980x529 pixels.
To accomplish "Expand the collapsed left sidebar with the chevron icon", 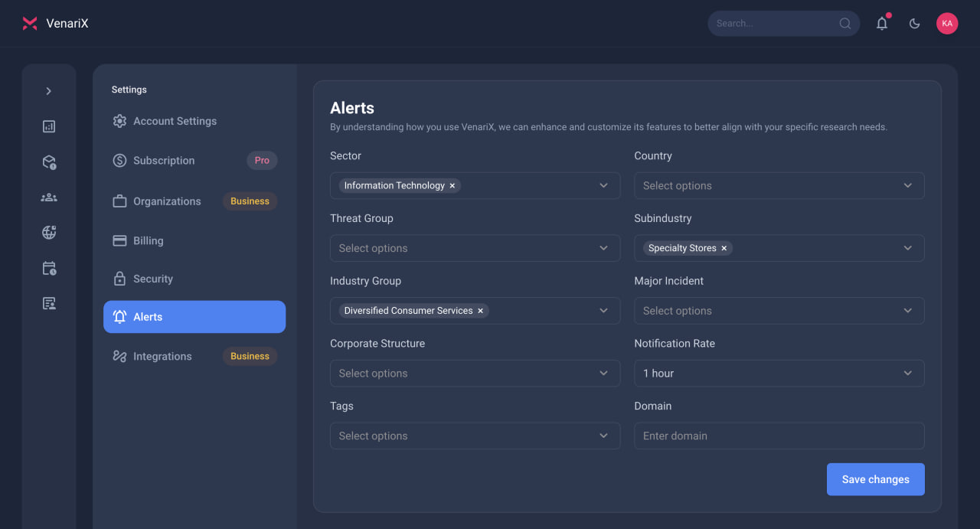I will (x=49, y=91).
